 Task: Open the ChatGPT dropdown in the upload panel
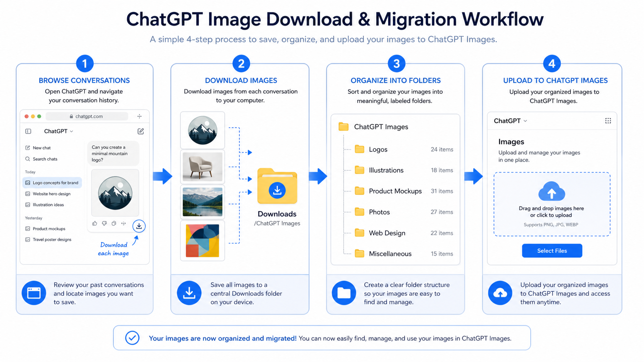510,121
